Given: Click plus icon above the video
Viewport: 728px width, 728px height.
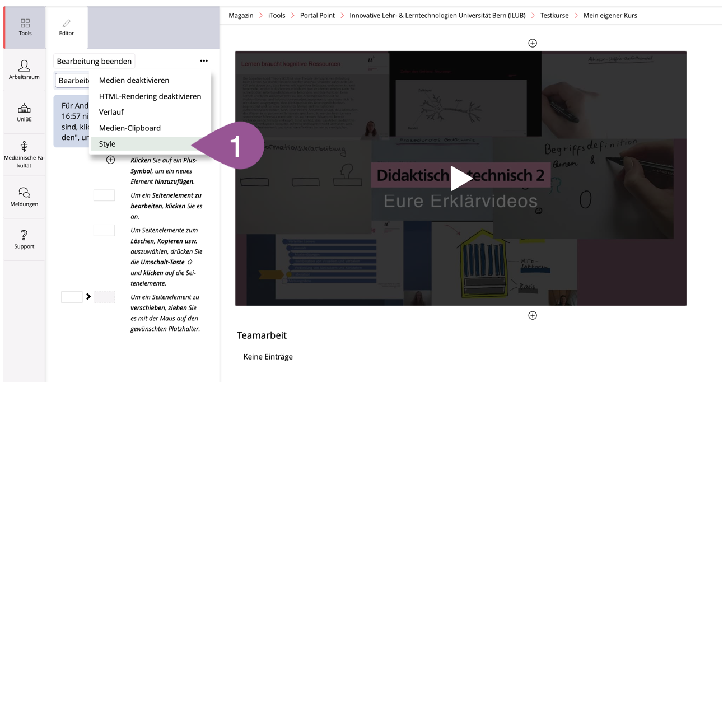Looking at the screenshot, I should tap(533, 43).
